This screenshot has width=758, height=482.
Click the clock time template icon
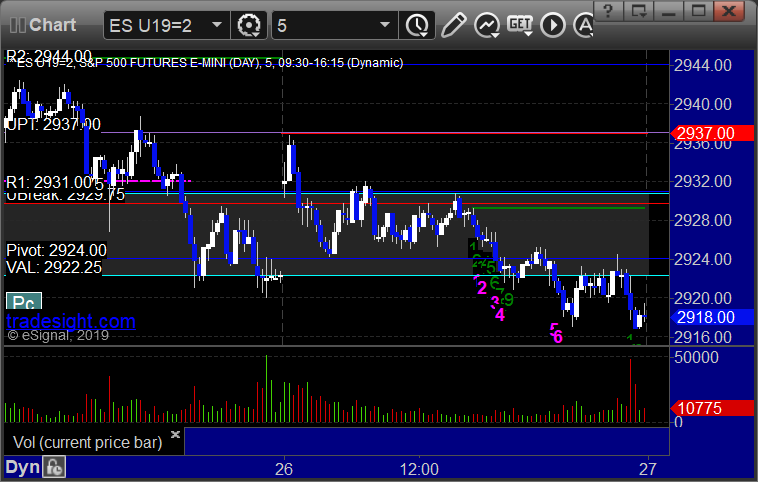pos(416,23)
